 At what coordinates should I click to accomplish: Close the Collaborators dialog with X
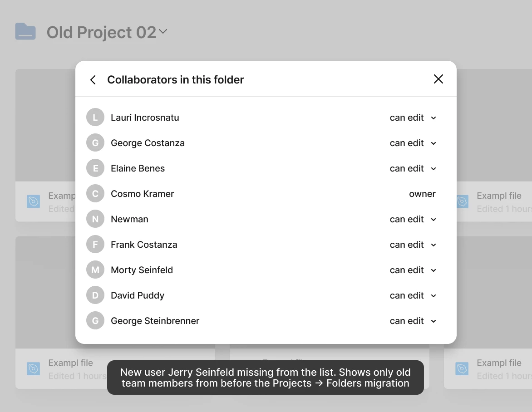[x=438, y=79]
